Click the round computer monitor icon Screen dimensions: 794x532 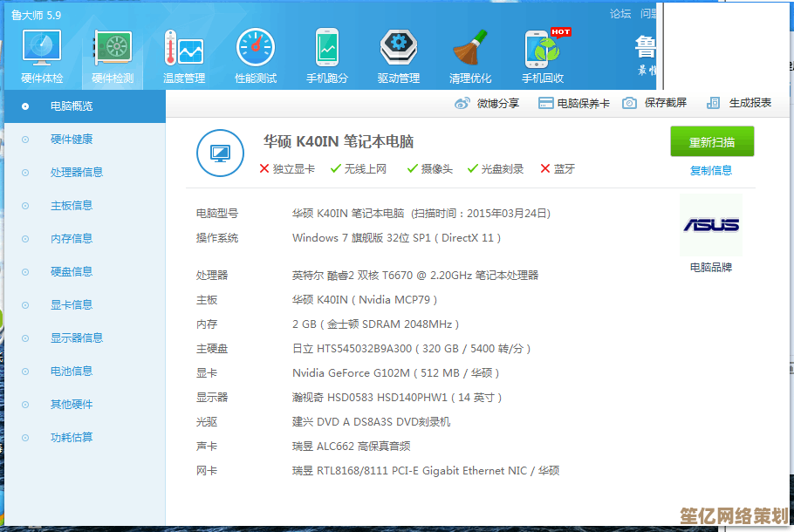coord(220,153)
